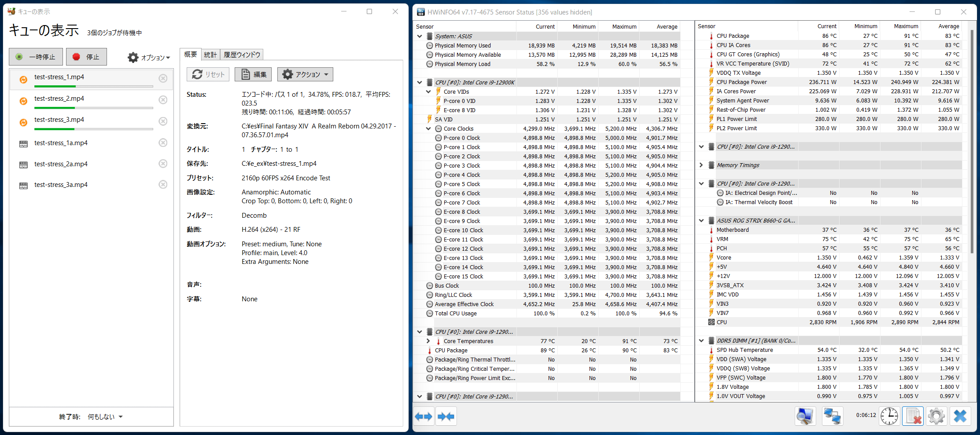Click the expand columns arrows button in HWiNFO
This screenshot has height=435, width=980.
click(x=424, y=416)
